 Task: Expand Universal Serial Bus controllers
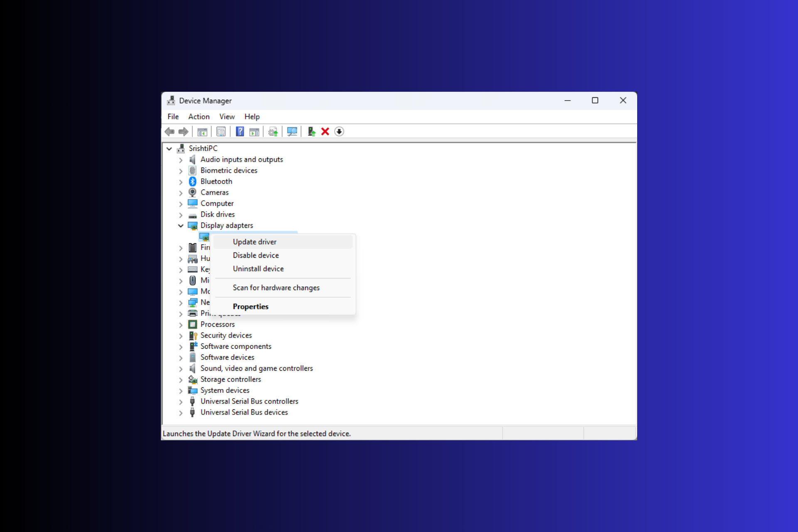pos(180,401)
